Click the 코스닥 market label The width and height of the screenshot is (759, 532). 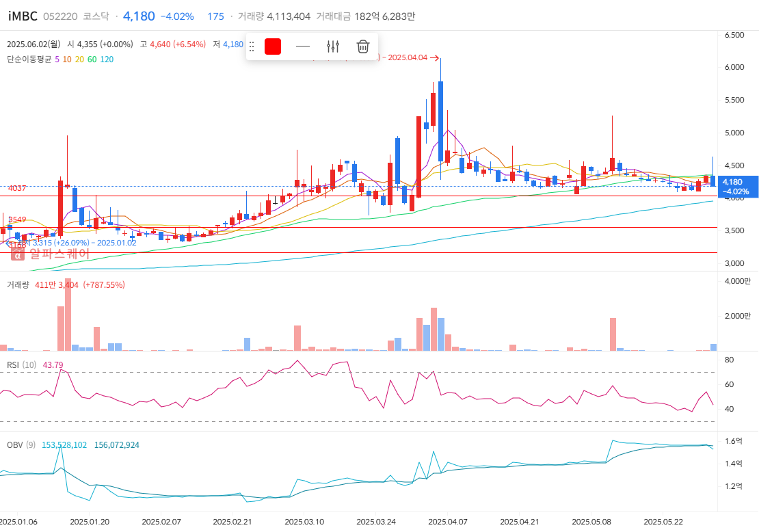coord(96,16)
